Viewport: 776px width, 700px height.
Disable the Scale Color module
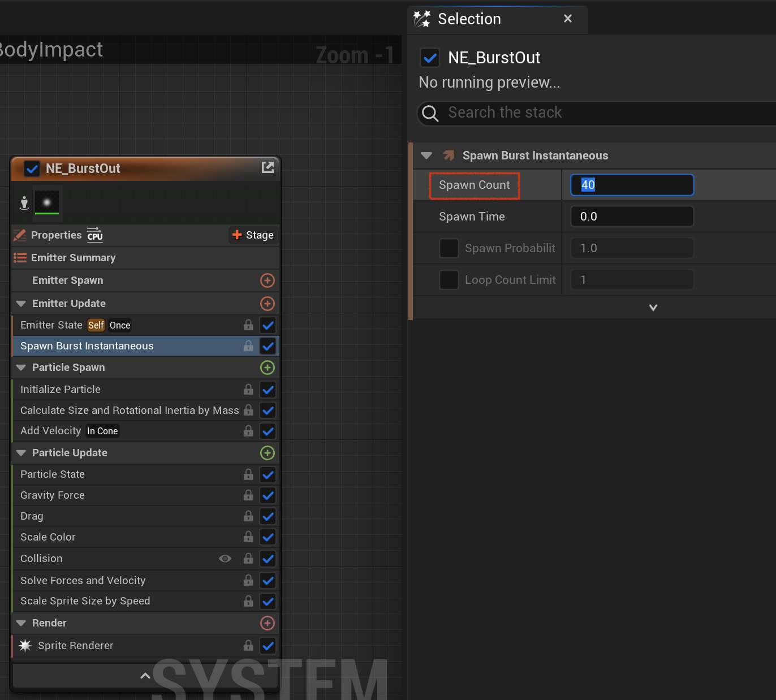[x=268, y=537]
